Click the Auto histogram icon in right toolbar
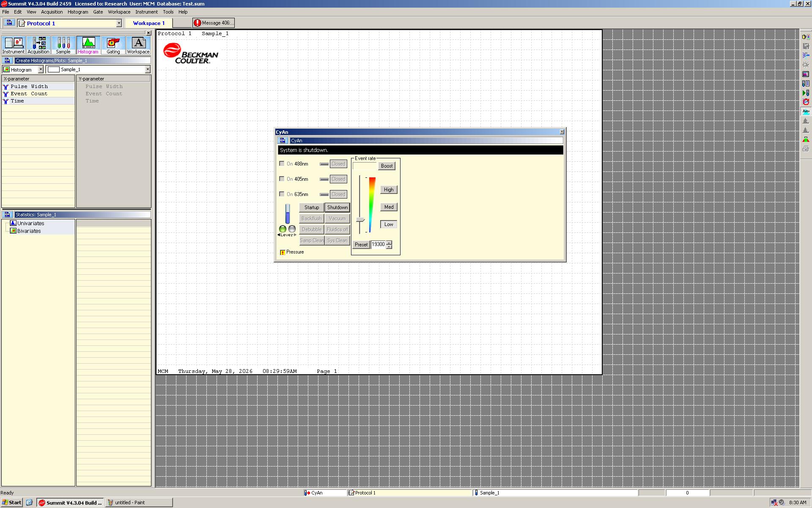 pos(806,111)
